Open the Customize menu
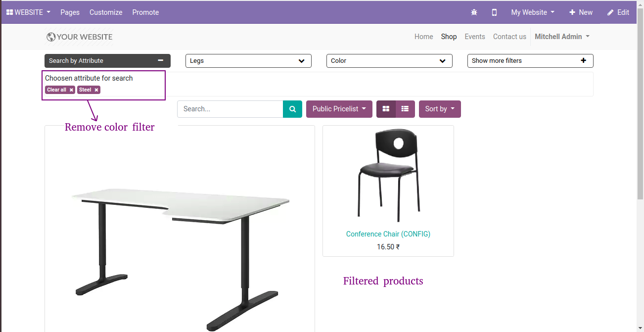The image size is (644, 332). pos(106,12)
